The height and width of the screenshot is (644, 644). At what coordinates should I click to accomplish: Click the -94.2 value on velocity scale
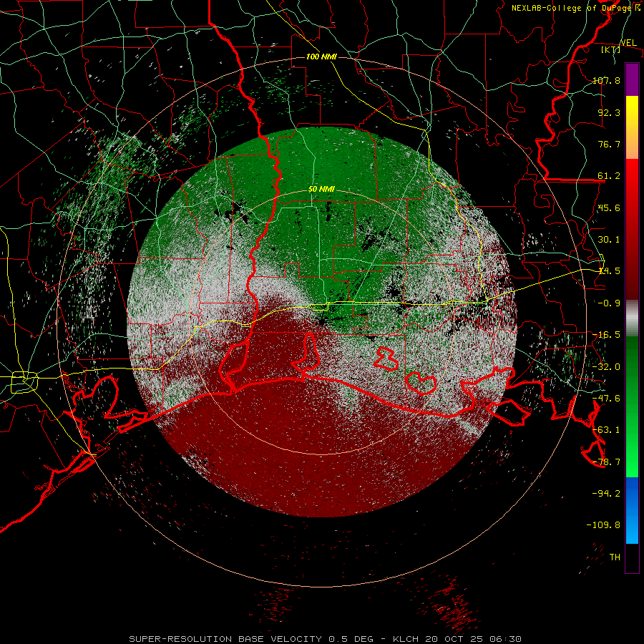pos(606,494)
